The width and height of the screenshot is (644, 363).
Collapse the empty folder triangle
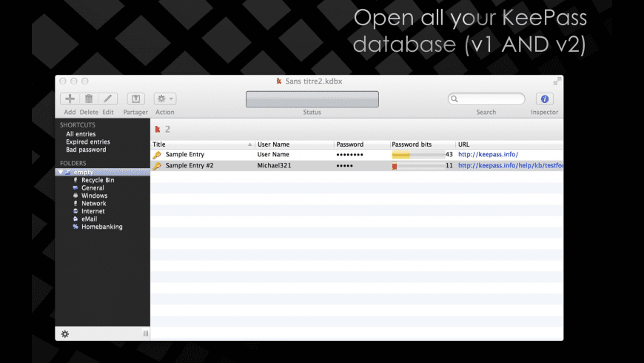(x=61, y=173)
